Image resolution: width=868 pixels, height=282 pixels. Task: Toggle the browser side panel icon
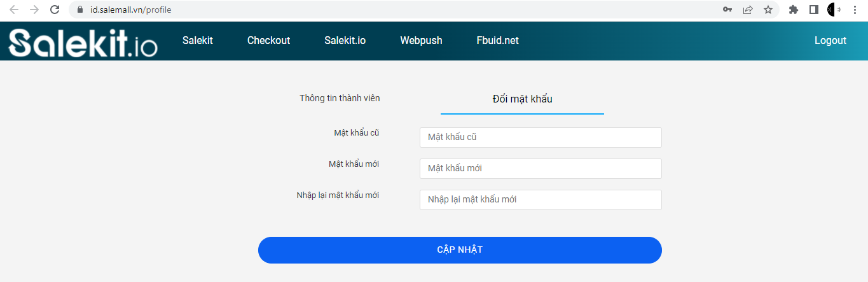[x=813, y=10]
